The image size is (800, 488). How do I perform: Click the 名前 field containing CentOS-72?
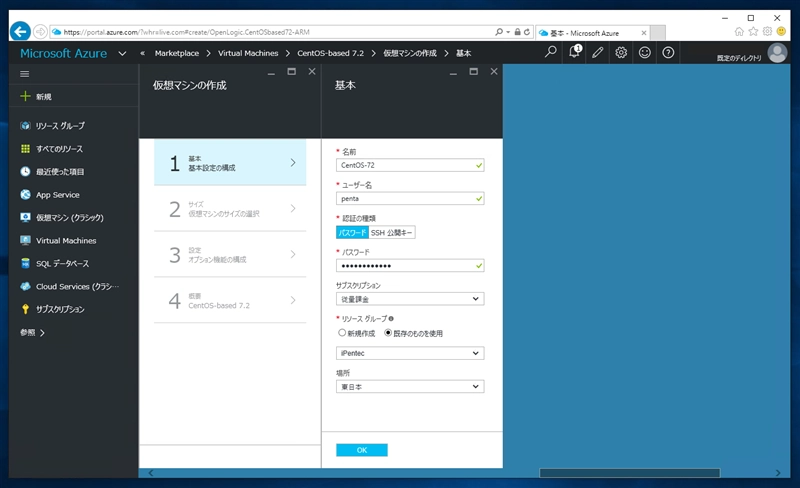point(410,165)
